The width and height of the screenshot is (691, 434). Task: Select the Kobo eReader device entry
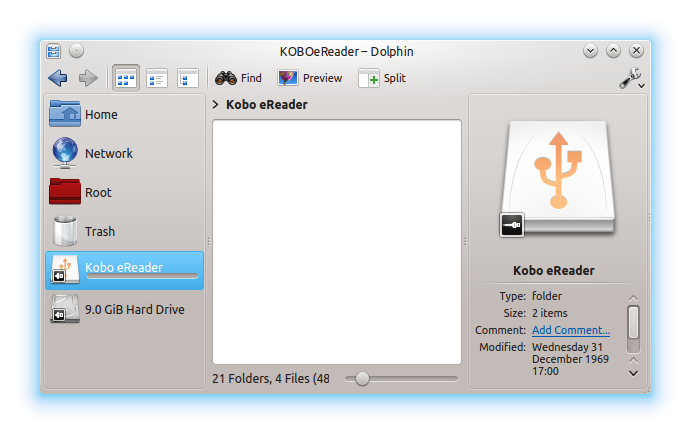click(124, 269)
